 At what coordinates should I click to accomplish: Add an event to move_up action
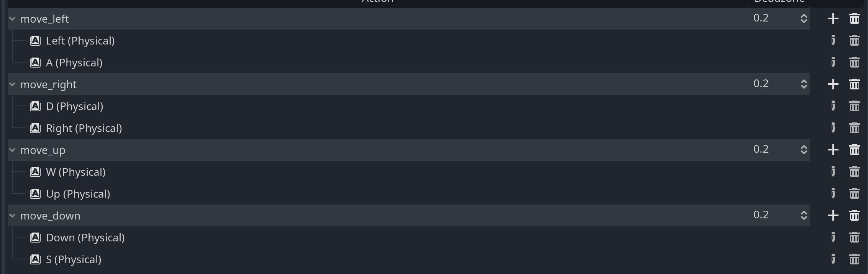tap(833, 150)
